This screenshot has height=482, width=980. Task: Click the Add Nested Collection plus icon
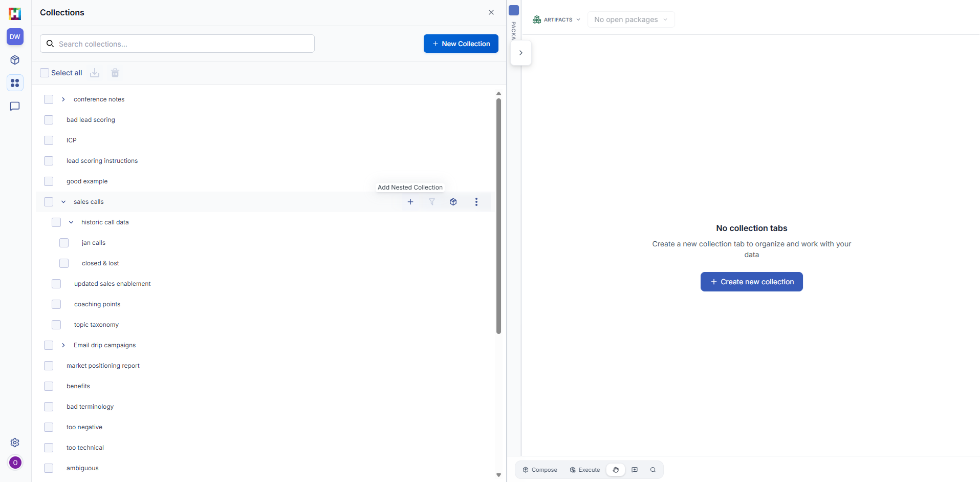coord(410,202)
